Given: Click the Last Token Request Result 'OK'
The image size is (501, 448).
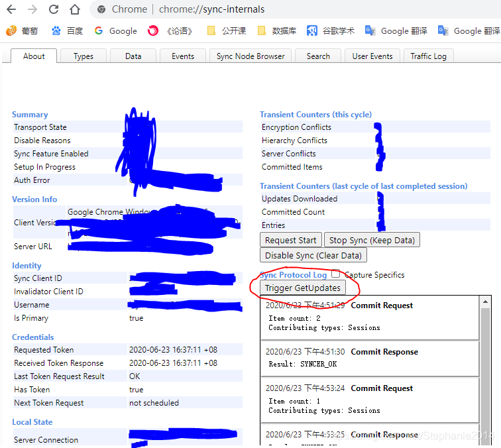Looking at the screenshot, I should click(x=135, y=376).
